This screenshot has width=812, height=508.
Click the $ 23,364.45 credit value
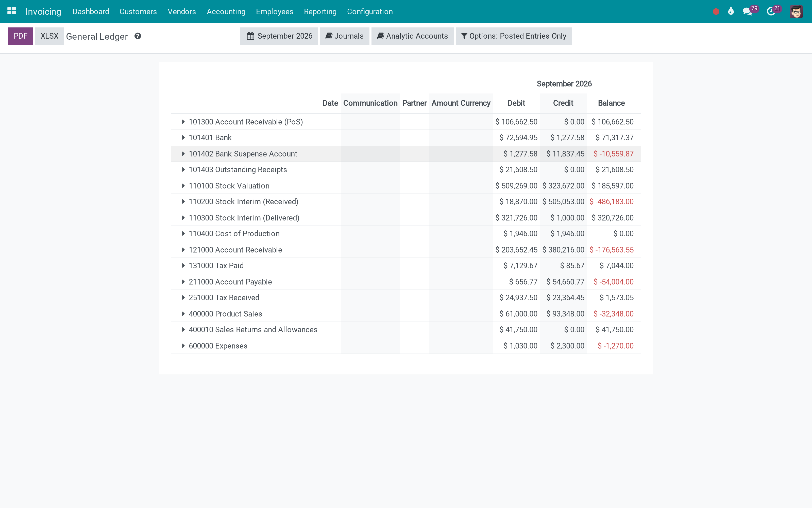point(565,298)
